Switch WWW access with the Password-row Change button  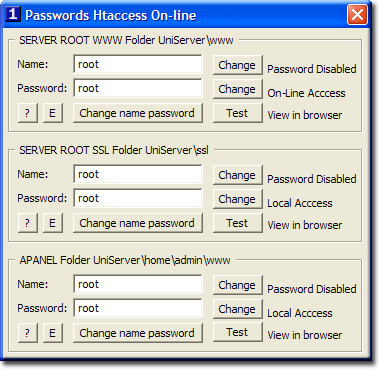coord(238,89)
